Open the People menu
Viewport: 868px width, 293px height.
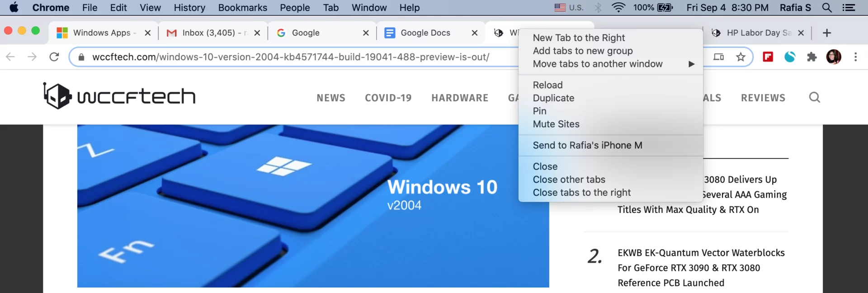tap(295, 8)
